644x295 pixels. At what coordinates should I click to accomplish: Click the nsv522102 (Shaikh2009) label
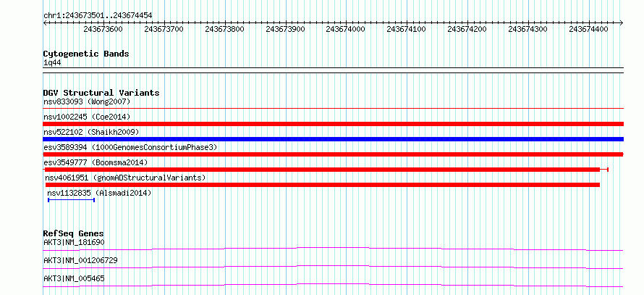(x=91, y=132)
